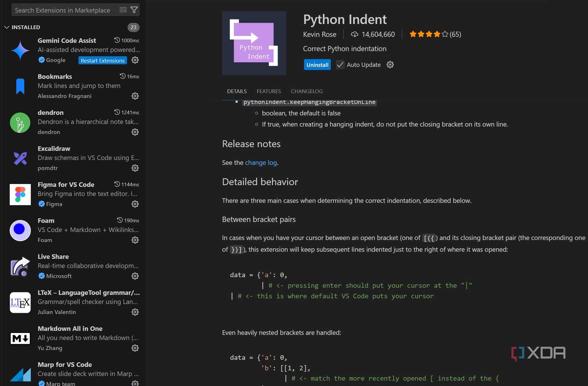
Task: Open the change log link
Action: pos(261,162)
